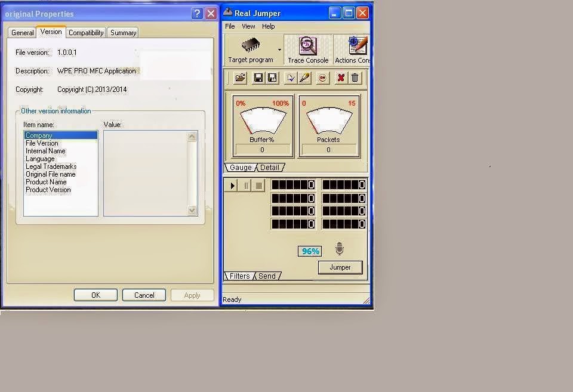Click the Jumper button

pyautogui.click(x=340, y=267)
